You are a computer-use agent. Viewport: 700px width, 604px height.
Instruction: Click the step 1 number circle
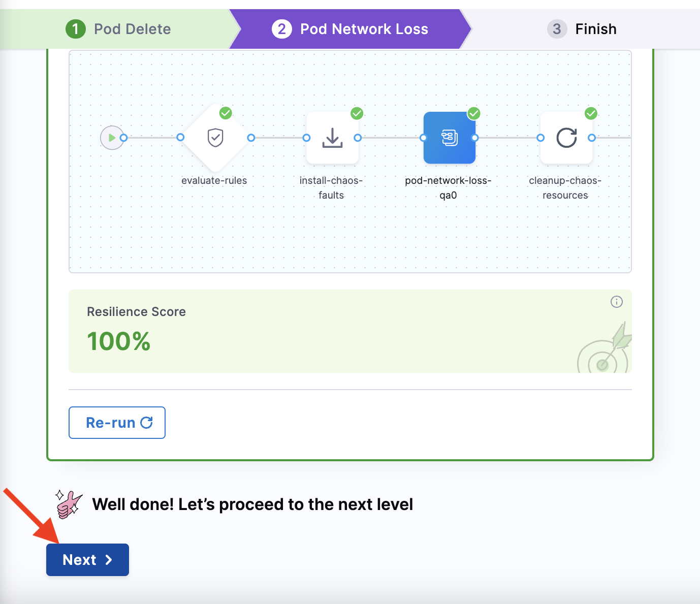coord(76,29)
